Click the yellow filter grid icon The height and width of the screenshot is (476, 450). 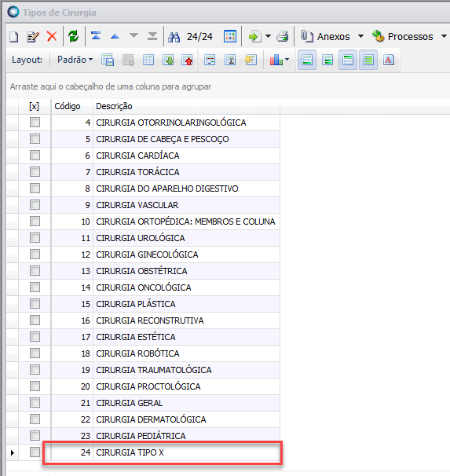coord(251,60)
